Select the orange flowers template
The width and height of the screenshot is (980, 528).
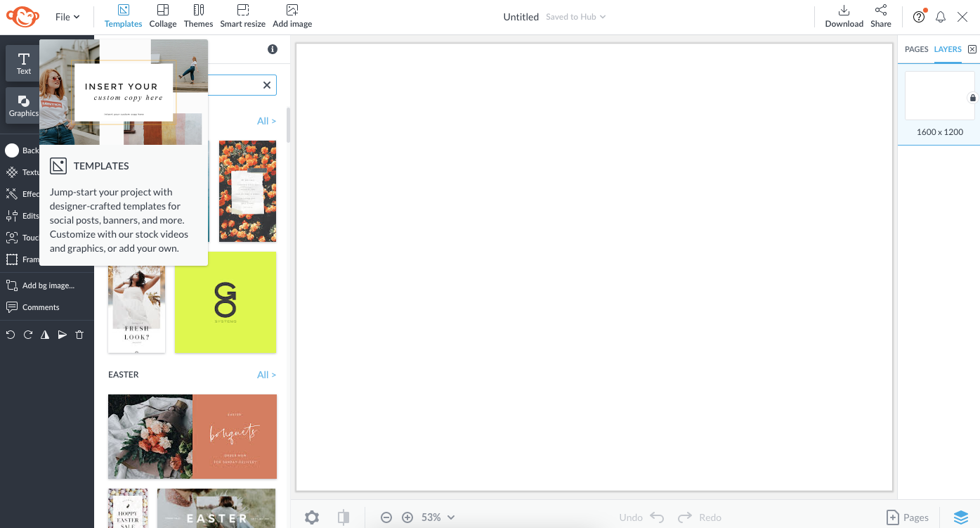(247, 191)
